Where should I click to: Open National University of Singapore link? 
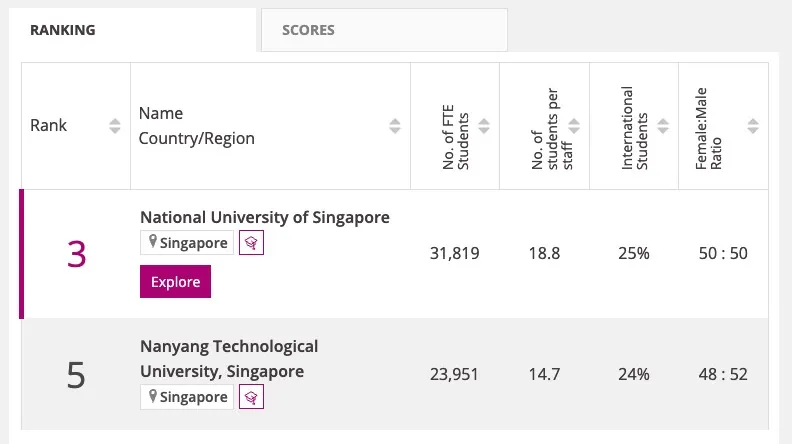click(265, 217)
